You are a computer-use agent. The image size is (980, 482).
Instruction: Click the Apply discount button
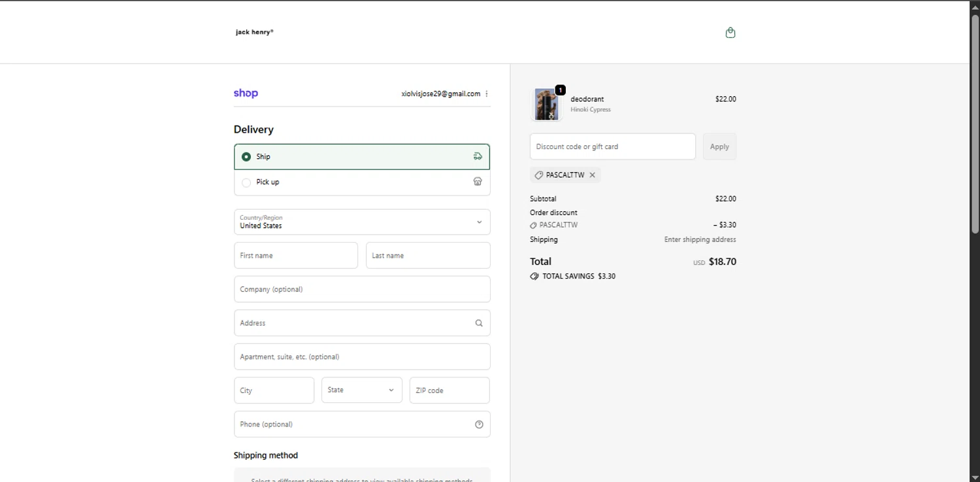pyautogui.click(x=719, y=146)
